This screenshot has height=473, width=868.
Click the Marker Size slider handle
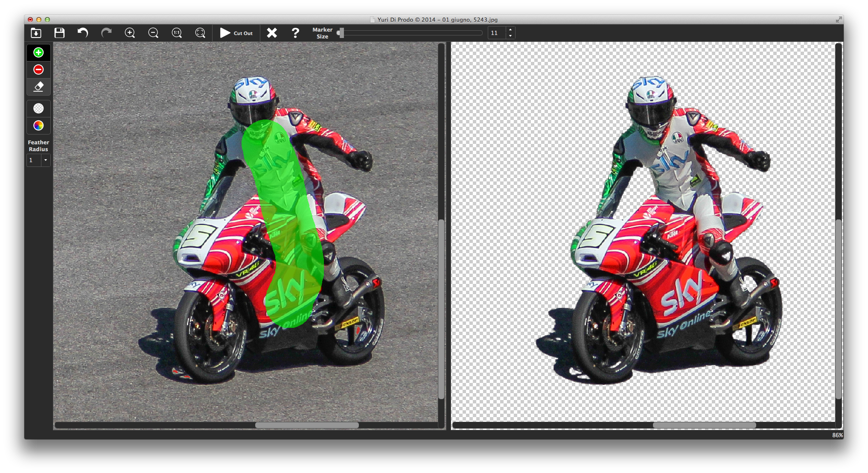(341, 33)
